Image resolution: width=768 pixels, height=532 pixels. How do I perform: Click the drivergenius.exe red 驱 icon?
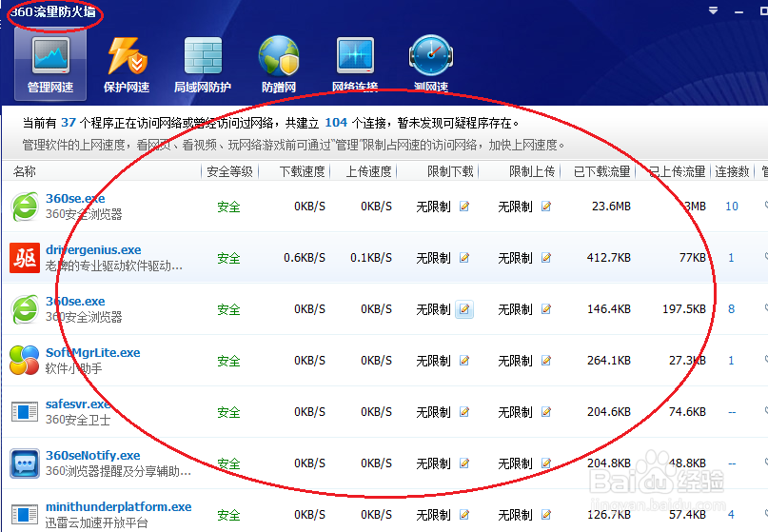click(25, 258)
